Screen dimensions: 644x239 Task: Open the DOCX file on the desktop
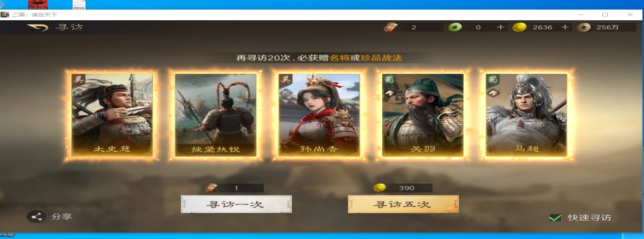click(78, 5)
